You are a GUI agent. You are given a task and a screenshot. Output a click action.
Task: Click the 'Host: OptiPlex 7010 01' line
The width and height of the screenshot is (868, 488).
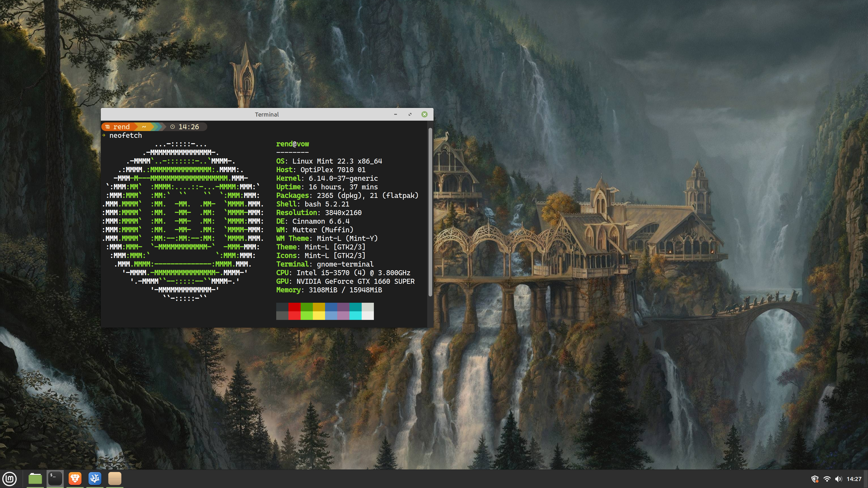[x=321, y=170]
